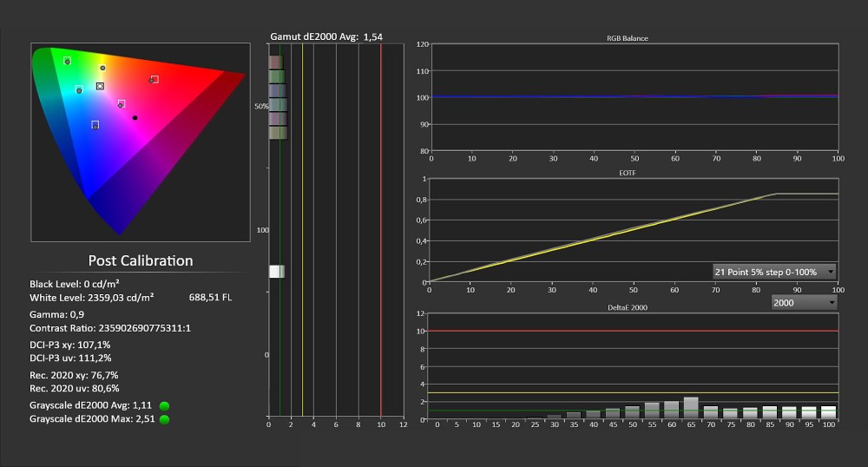Select the green primary target square in CIE chart
This screenshot has width=868, height=467.
(x=68, y=61)
